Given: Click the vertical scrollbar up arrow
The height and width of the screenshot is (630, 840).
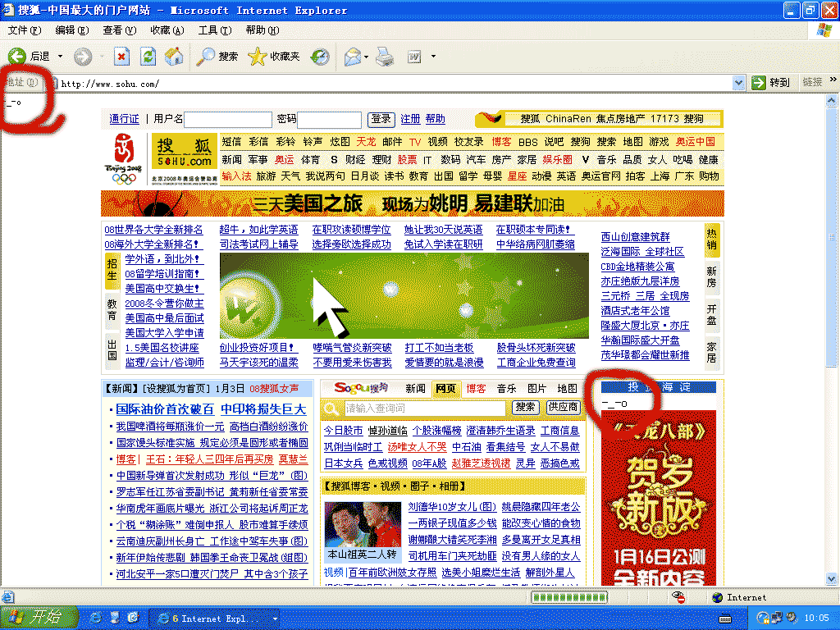Looking at the screenshot, I should 832,100.
